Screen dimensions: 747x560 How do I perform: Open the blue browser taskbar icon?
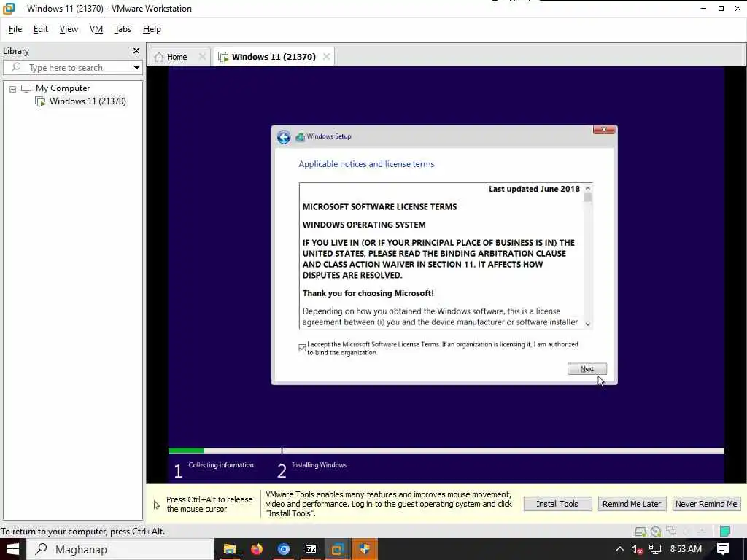click(284, 549)
